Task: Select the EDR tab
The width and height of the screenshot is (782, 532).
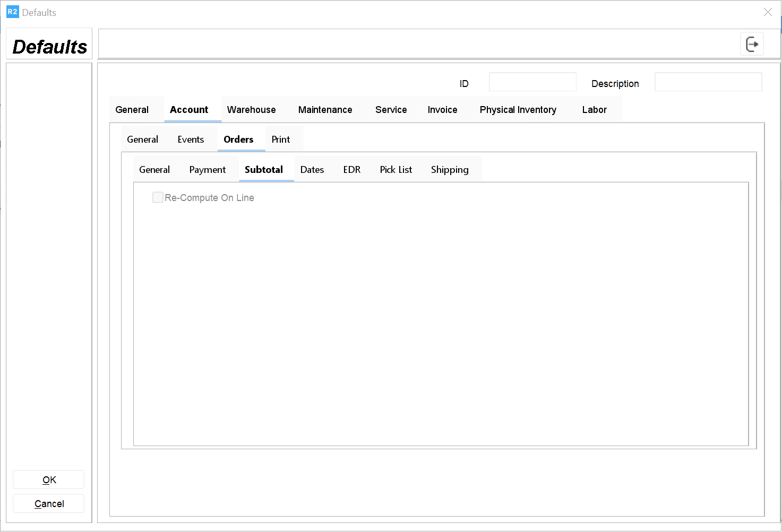Action: 351,170
